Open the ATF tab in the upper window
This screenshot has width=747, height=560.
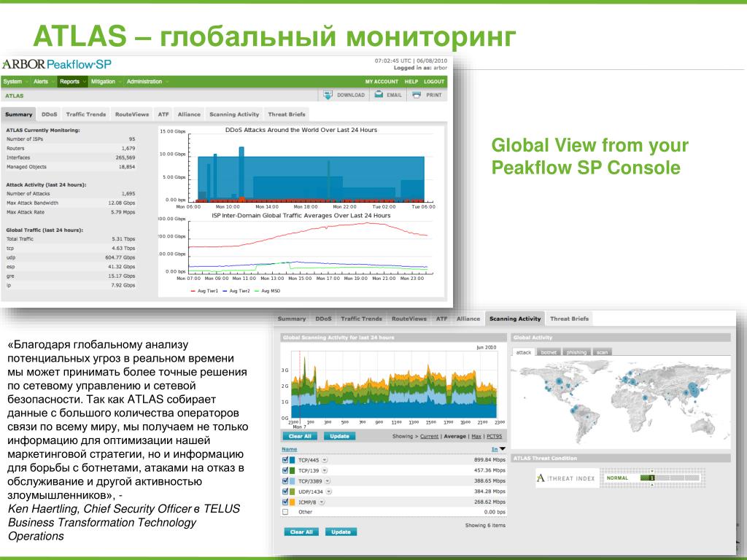(x=163, y=114)
